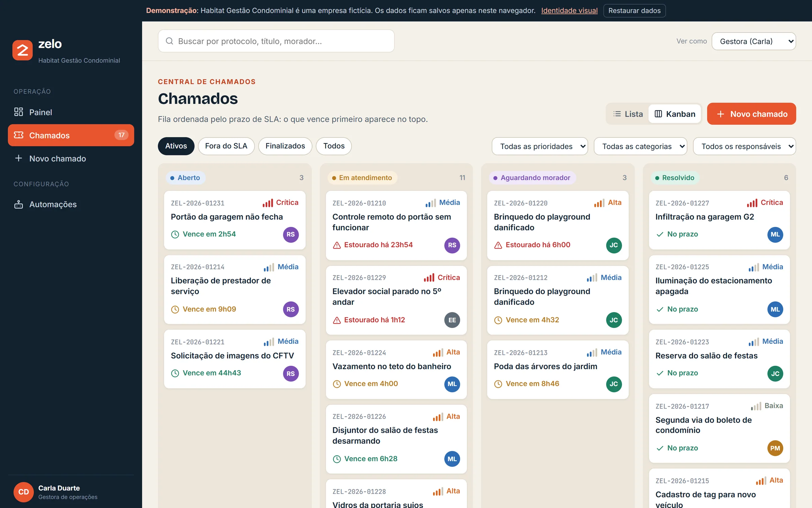Click the Aberto column label
The width and height of the screenshot is (812, 508).
coord(185,178)
